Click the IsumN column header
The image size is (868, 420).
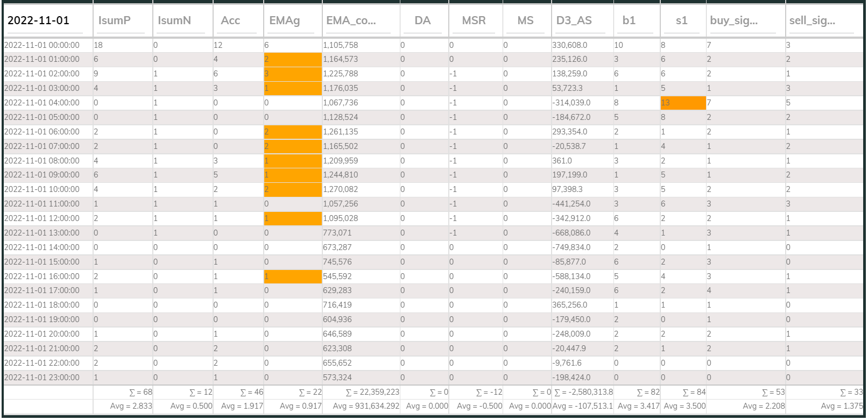[182, 20]
